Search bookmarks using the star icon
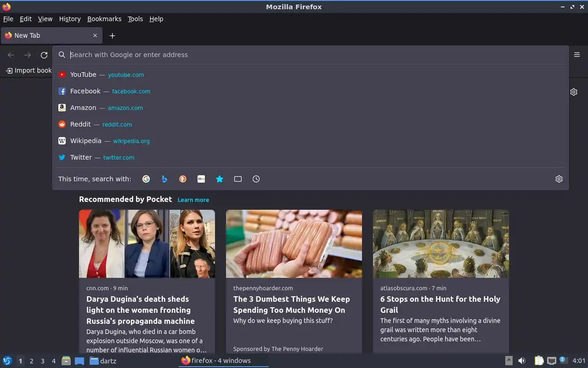 [220, 179]
